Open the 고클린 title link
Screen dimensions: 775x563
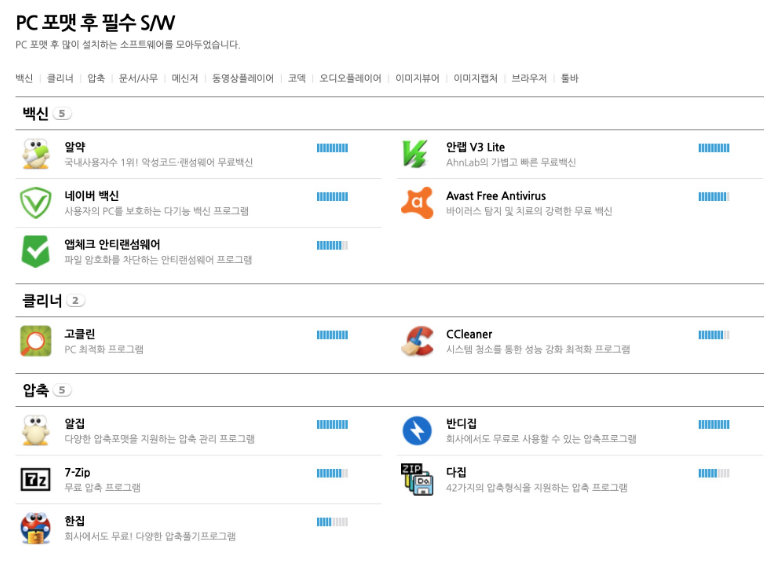80,334
